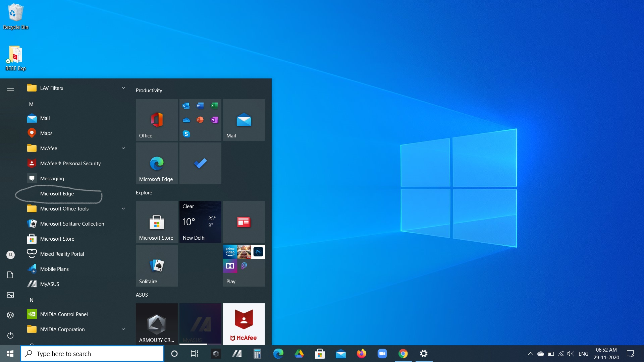The width and height of the screenshot is (644, 362).
Task: Open the ARMOURY CRATE tile
Action: [x=157, y=324]
